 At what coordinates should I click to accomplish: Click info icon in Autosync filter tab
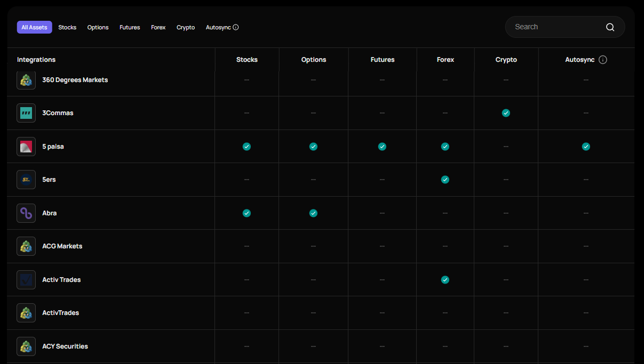click(236, 27)
